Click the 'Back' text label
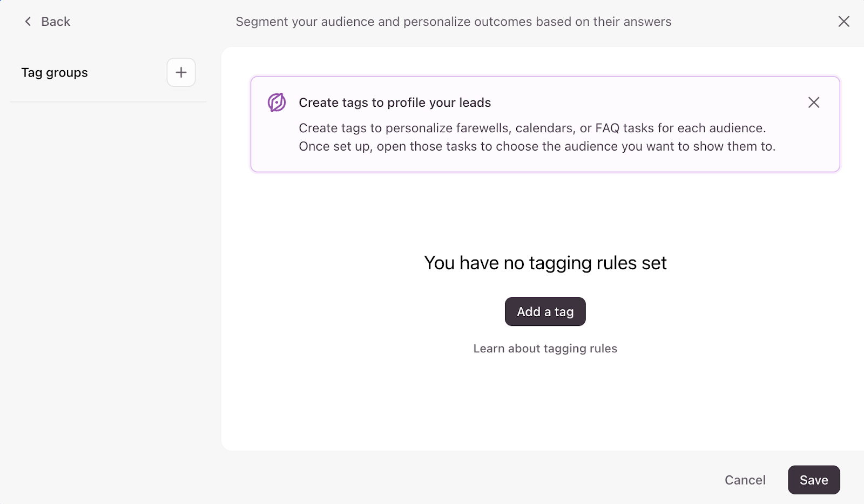Viewport: 864px width, 504px height. pyautogui.click(x=56, y=22)
